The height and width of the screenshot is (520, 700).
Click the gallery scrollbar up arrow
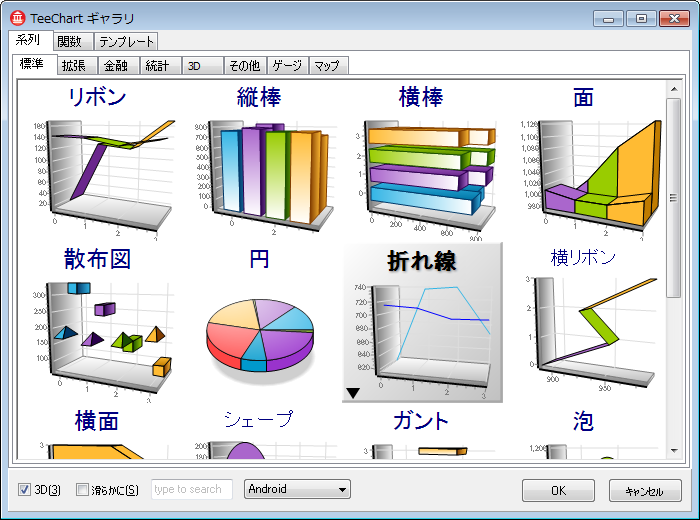coord(674,89)
